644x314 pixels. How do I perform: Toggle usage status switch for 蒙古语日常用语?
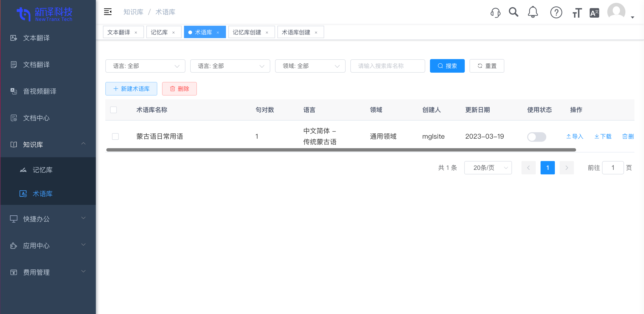pyautogui.click(x=537, y=137)
